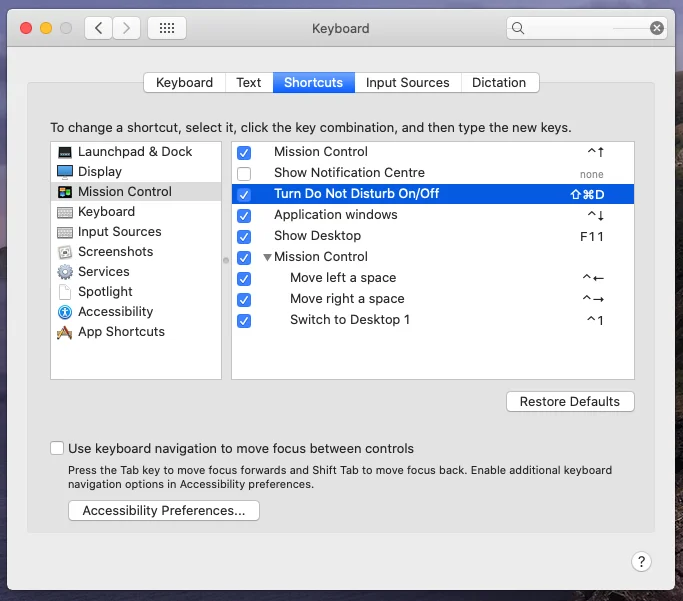This screenshot has height=601, width=683.
Task: Select the Show Desktop row label
Action: pyautogui.click(x=318, y=236)
